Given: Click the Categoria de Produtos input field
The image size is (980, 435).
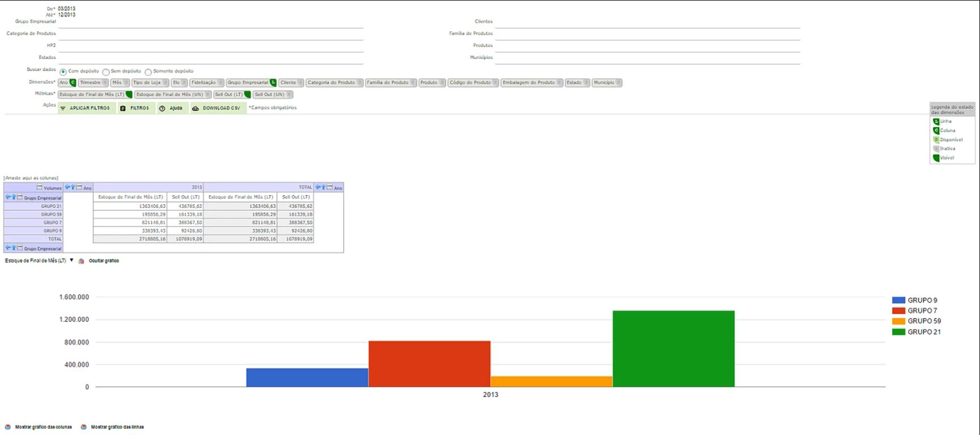Looking at the screenshot, I should (x=211, y=34).
